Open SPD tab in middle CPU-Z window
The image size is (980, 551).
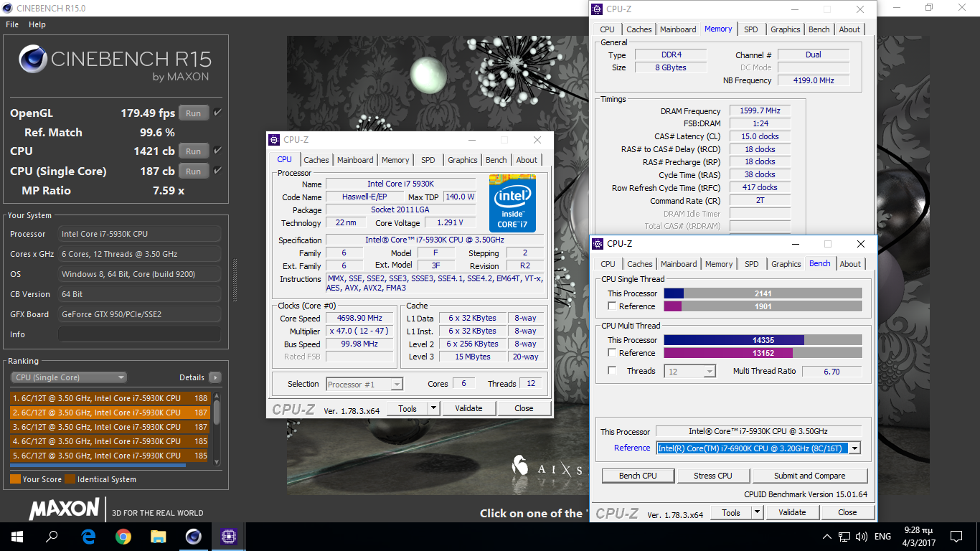pyautogui.click(x=428, y=160)
